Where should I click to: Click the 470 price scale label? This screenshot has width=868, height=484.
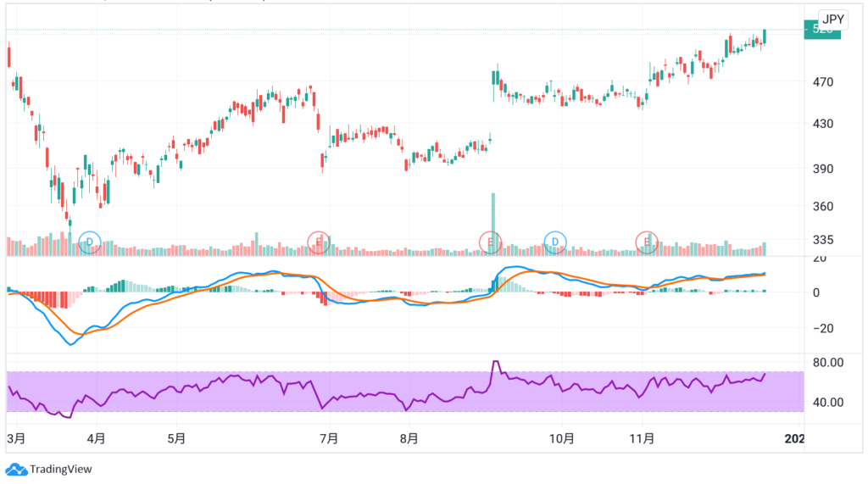click(824, 83)
